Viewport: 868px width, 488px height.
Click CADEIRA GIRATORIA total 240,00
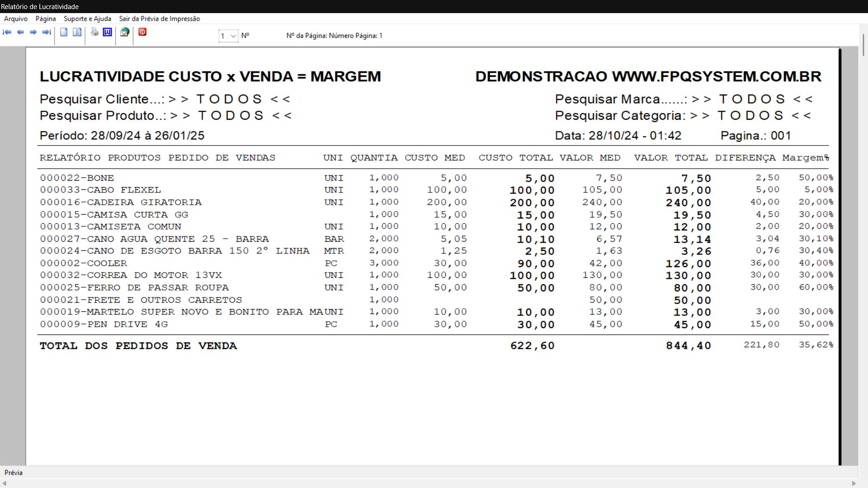[688, 202]
